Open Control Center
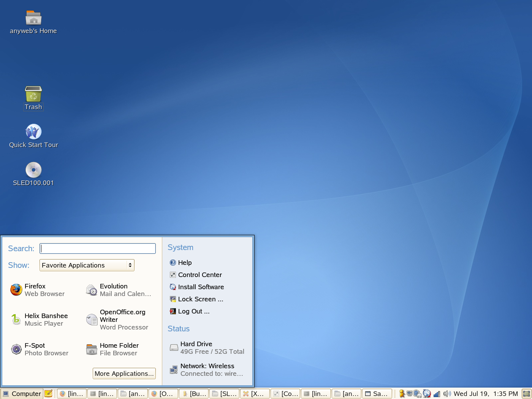 (x=196, y=275)
